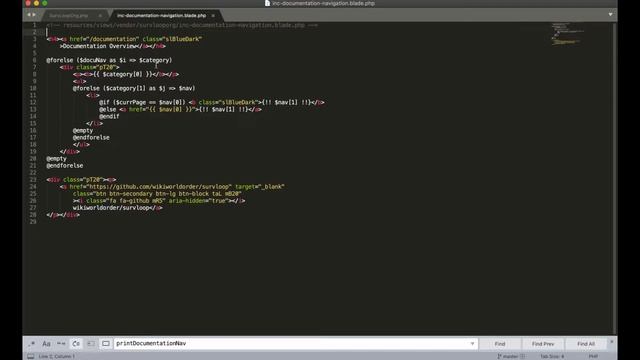Click the minimap code overview
640x360 pixels.
tap(567, 34)
